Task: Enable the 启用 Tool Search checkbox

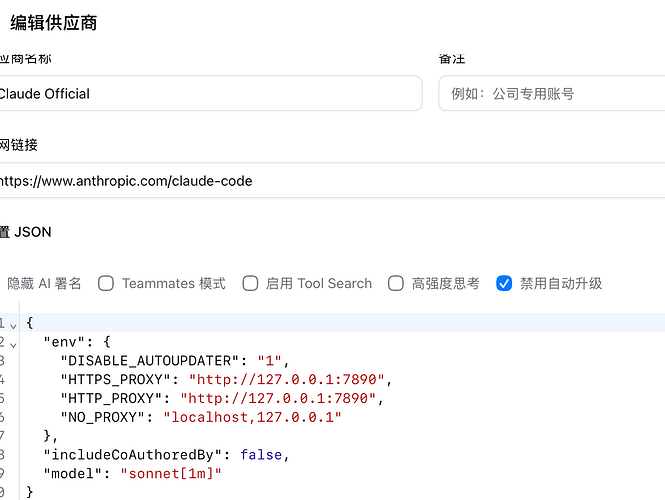Action: point(250,283)
